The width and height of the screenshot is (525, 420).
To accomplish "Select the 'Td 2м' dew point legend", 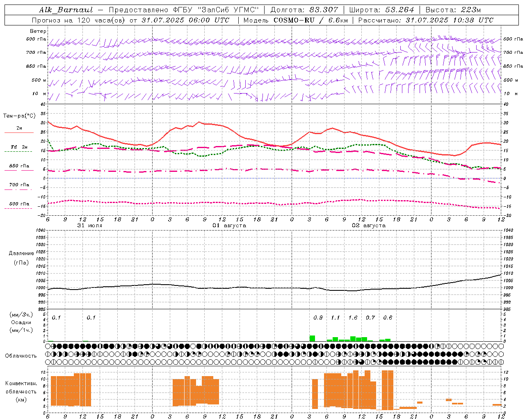I will coord(19,147).
